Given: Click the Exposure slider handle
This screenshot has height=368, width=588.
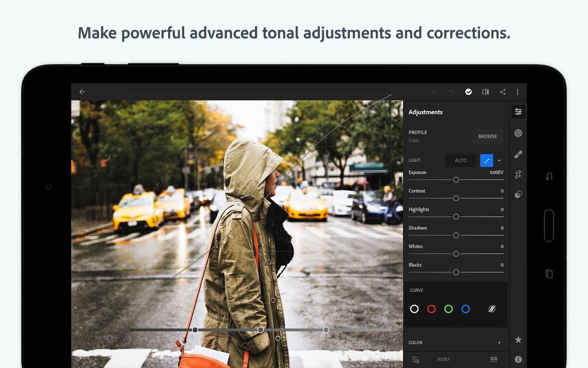Looking at the screenshot, I should click(456, 180).
